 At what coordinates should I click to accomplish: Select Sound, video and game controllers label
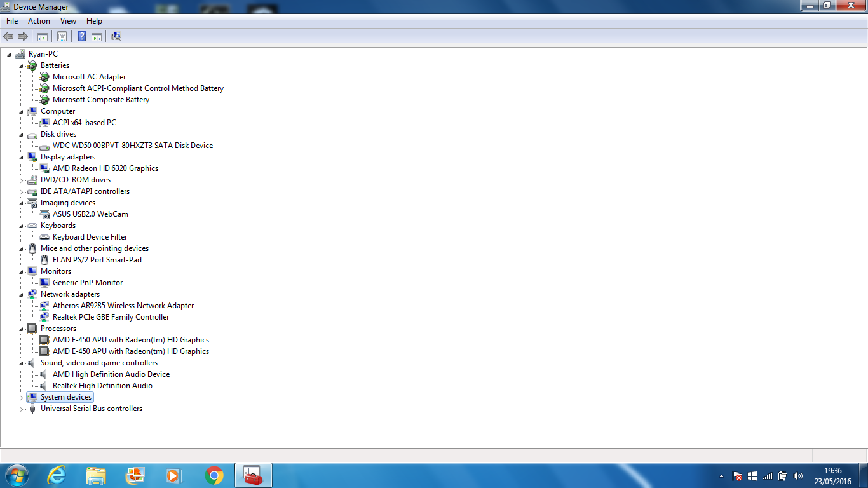pos(99,363)
